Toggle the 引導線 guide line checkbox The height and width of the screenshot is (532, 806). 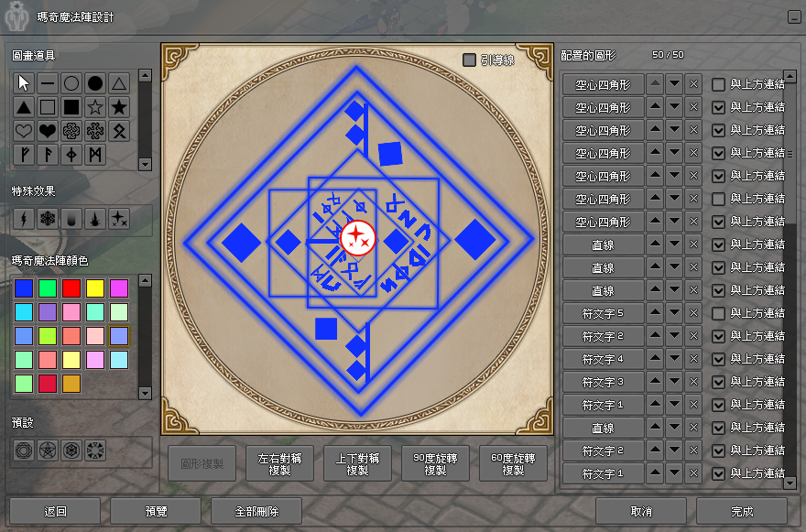(469, 60)
